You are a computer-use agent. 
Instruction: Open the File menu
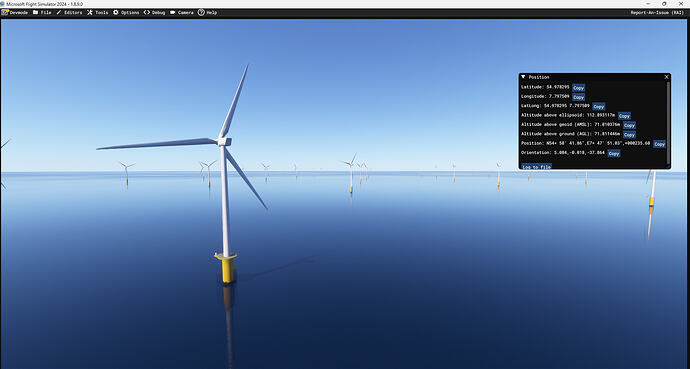click(42, 13)
